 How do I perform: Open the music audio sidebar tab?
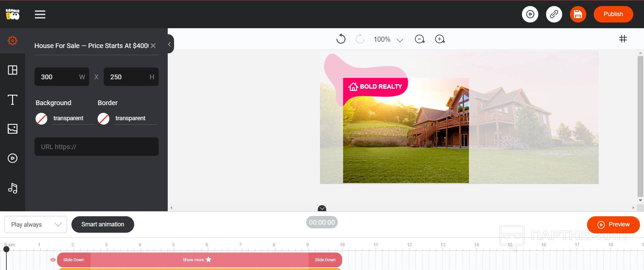click(13, 188)
